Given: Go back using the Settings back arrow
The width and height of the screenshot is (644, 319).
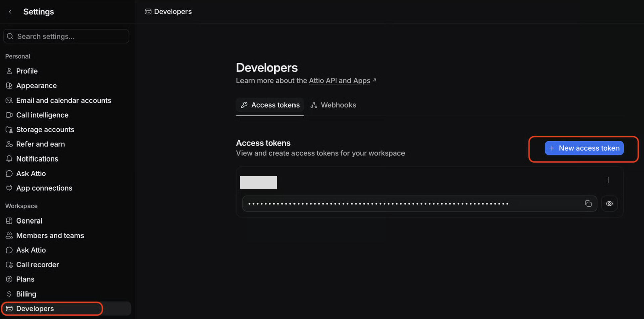Looking at the screenshot, I should click(10, 12).
